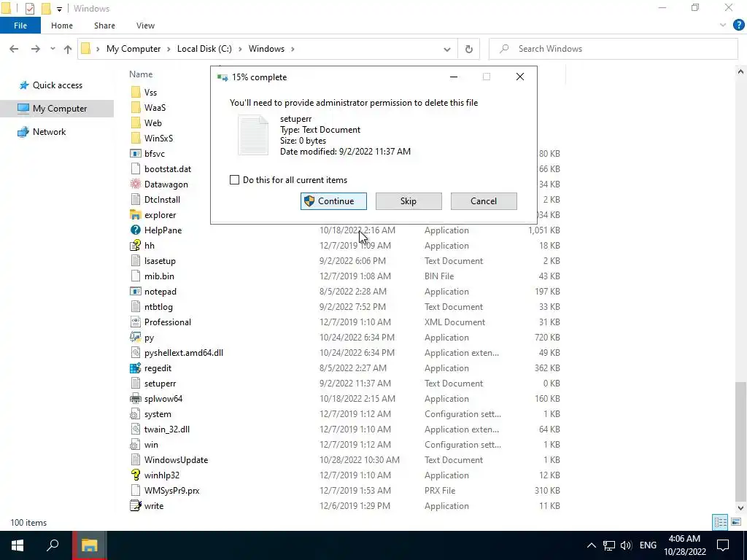Select the bfsvc application icon
This screenshot has height=560, width=747.
point(136,153)
